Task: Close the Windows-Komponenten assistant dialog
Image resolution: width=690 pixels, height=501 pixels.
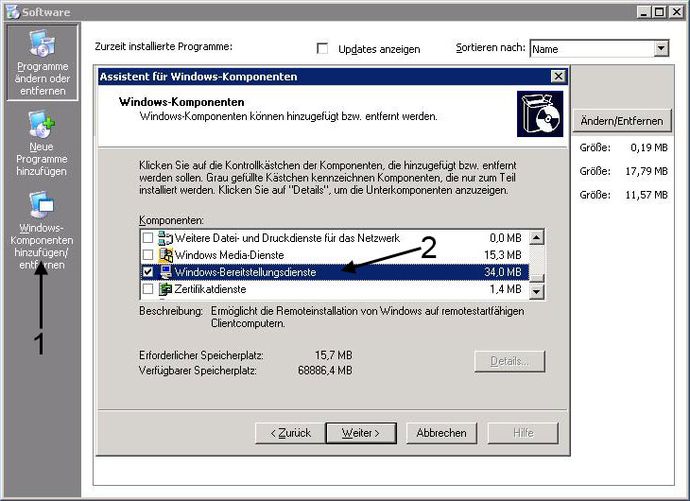Action: click(x=558, y=77)
